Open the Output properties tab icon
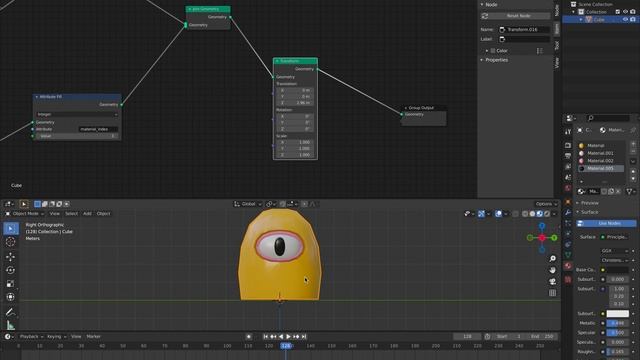The width and height of the screenshot is (640, 360). coord(568,156)
